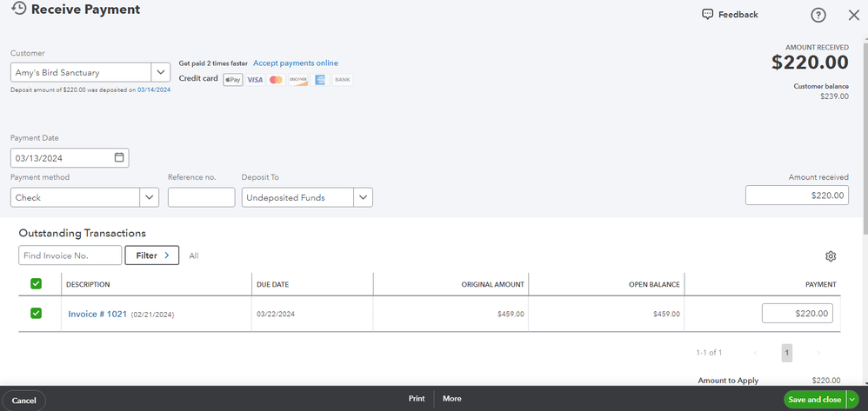Click the Feedback link
This screenshot has width=868, height=411.
click(738, 15)
